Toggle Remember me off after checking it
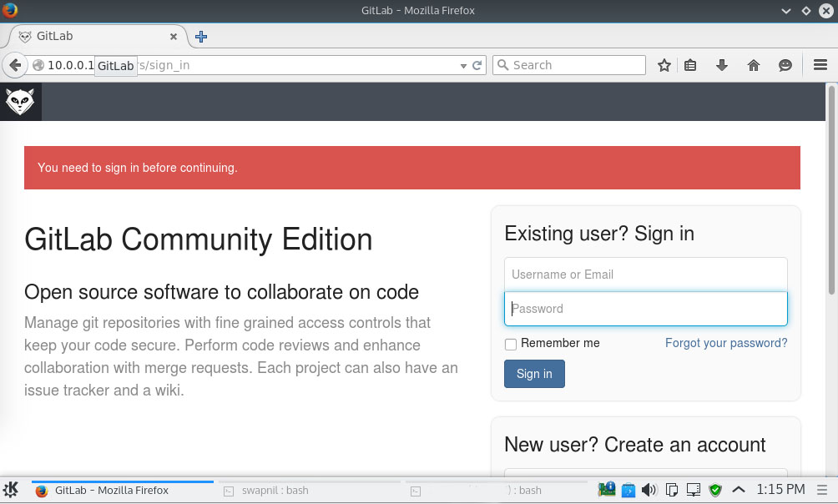 point(510,343)
